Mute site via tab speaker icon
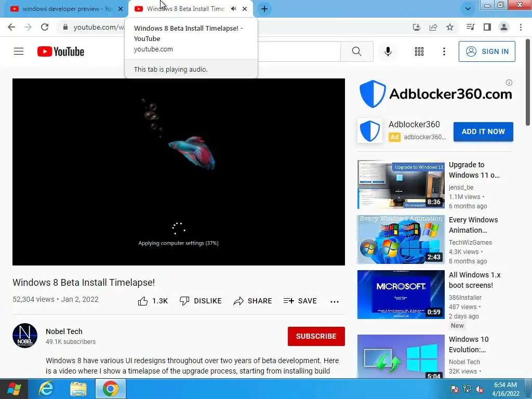The width and height of the screenshot is (532, 399). 233,9
